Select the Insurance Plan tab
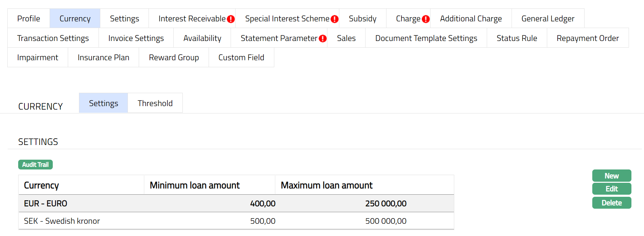The width and height of the screenshot is (644, 236). 103,57
